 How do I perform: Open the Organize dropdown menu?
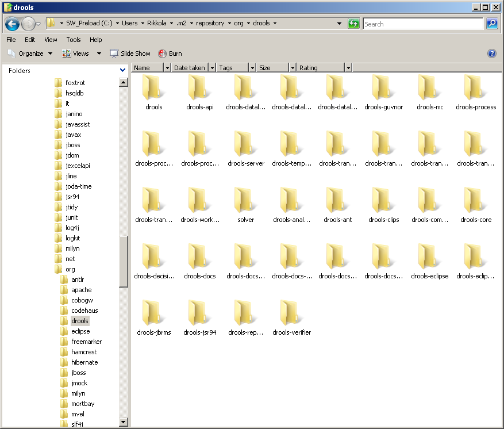[x=29, y=53]
